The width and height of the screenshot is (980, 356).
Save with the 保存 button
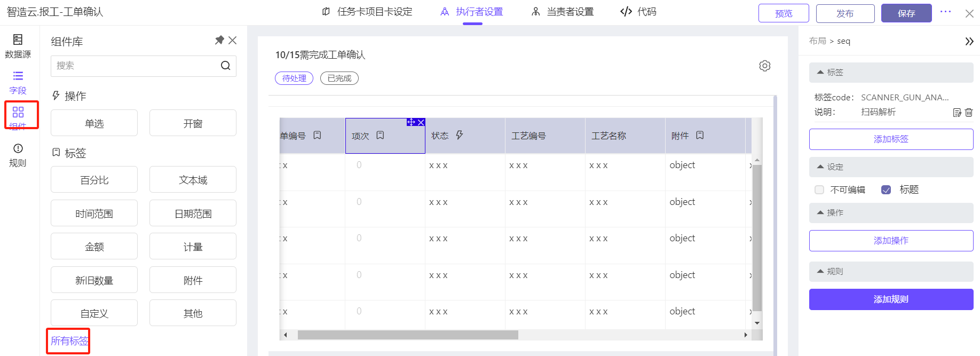coord(906,13)
